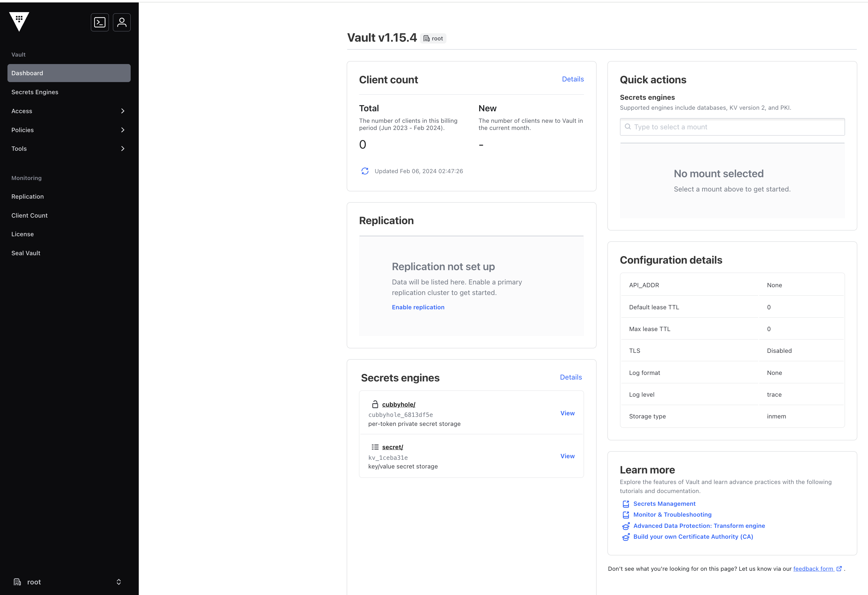868x595 pixels.
Task: Expand the Tools menu arrow
Action: click(x=123, y=149)
